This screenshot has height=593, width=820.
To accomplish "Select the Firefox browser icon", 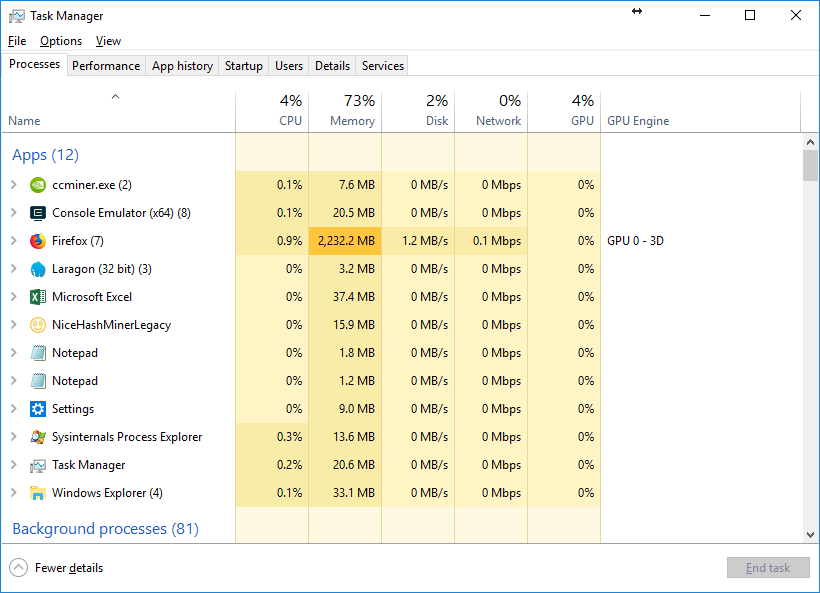I will tap(38, 241).
